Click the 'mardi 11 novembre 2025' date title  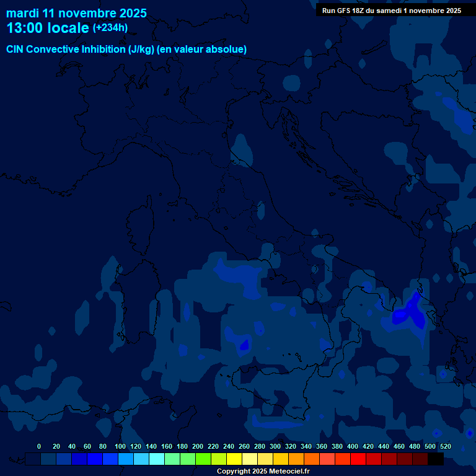[76, 13]
